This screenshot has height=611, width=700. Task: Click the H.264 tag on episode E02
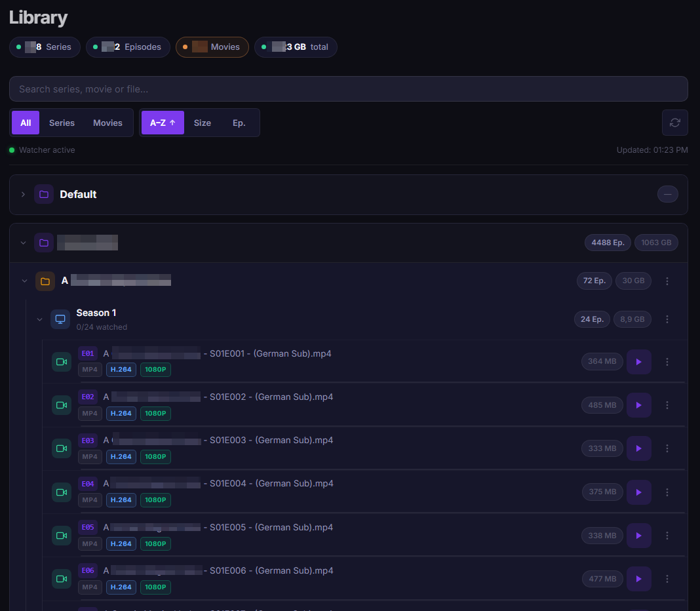point(121,413)
